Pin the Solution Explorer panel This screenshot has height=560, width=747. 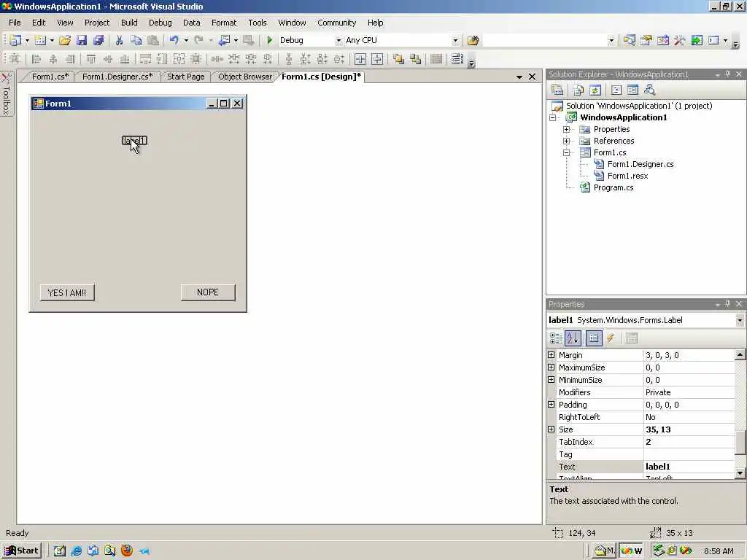tap(727, 74)
